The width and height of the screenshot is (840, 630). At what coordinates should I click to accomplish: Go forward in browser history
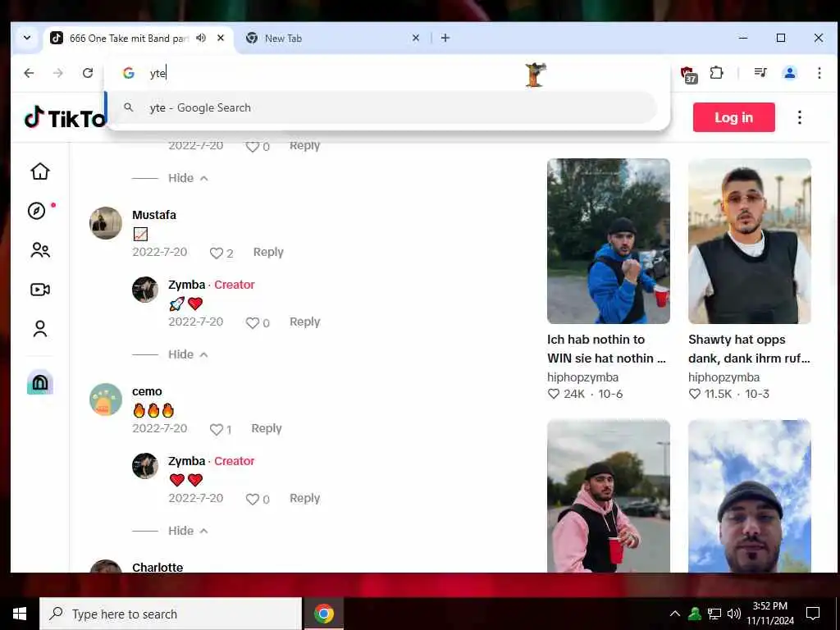[58, 73]
